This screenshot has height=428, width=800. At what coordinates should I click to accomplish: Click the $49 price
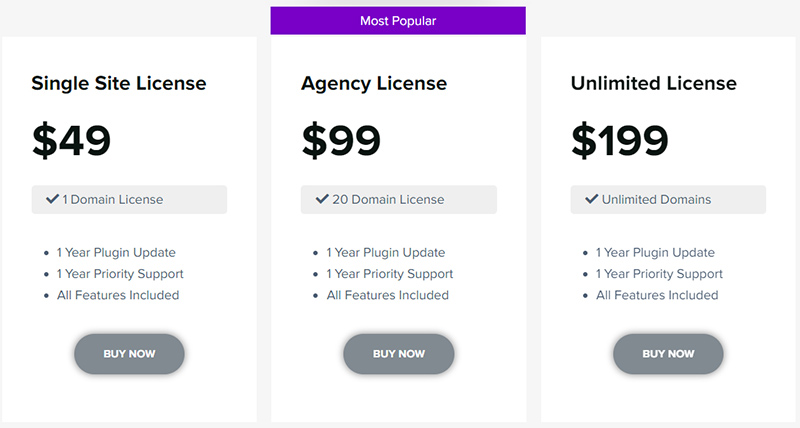pyautogui.click(x=72, y=141)
